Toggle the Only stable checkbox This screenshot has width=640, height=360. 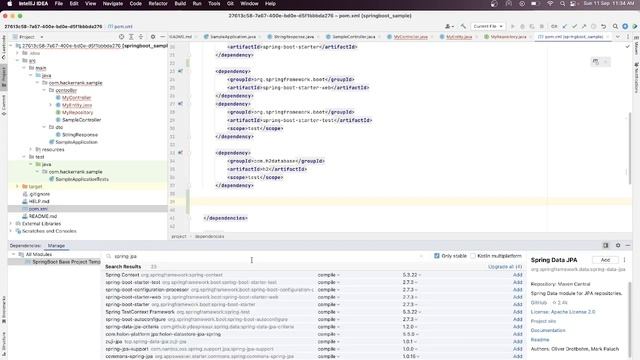click(x=437, y=256)
